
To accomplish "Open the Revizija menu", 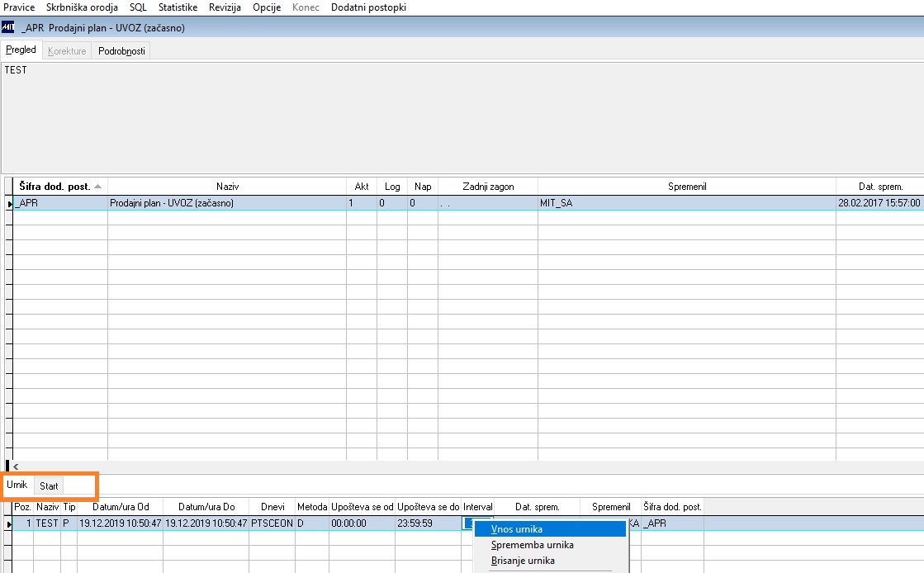I will (225, 7).
